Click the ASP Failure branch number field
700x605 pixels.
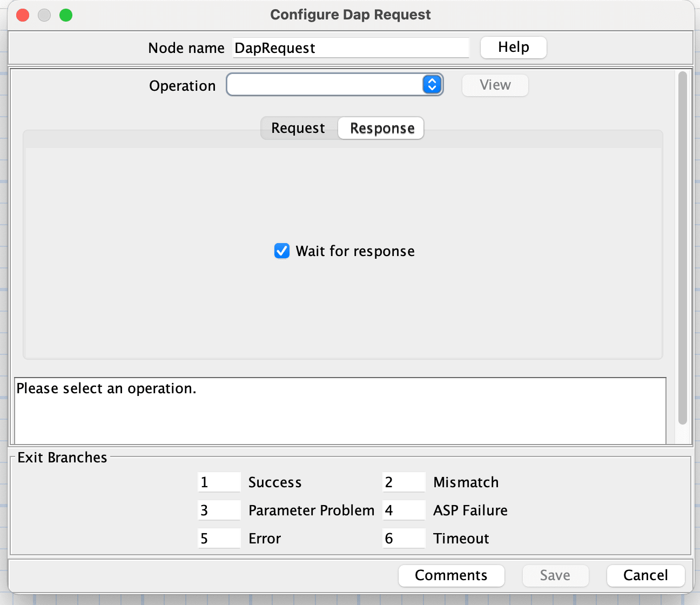tap(403, 510)
